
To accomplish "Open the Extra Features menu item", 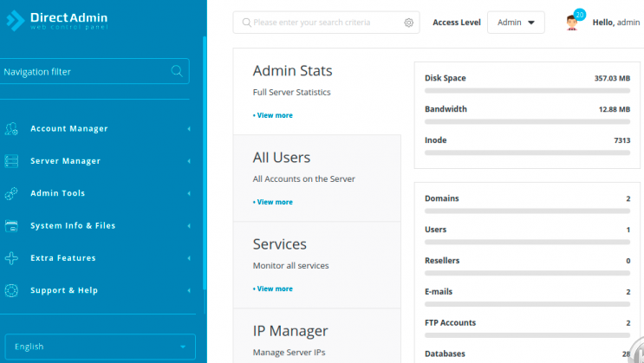I will (63, 258).
